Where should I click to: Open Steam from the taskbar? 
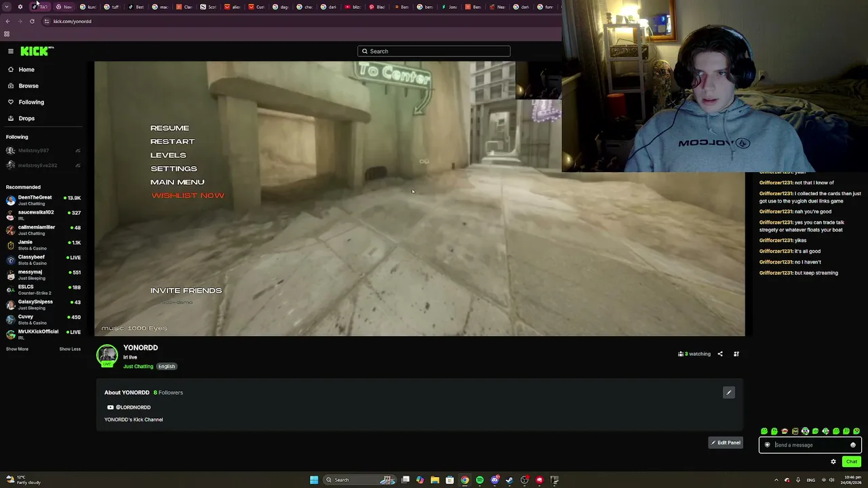coord(509,480)
